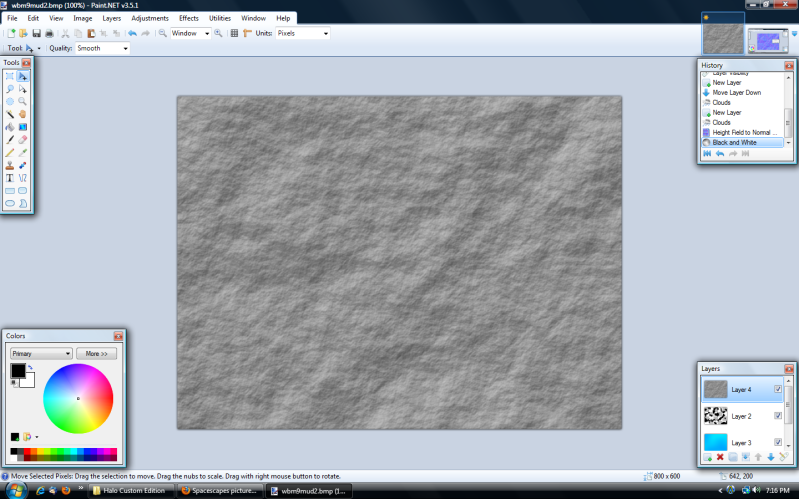The width and height of the screenshot is (799, 499).
Task: Click the Paste clipboard toolbar icon
Action: coord(91,33)
